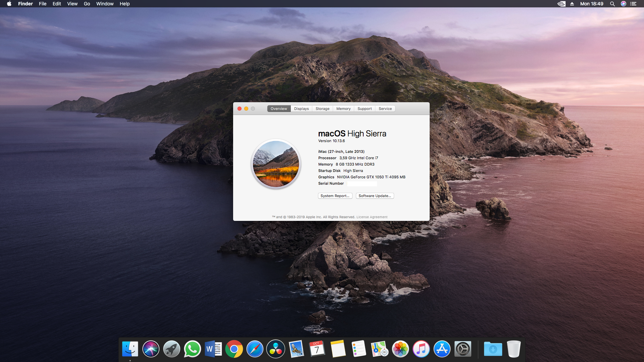Image resolution: width=644 pixels, height=362 pixels.
Task: Open the File menu
Action: [x=43, y=4]
